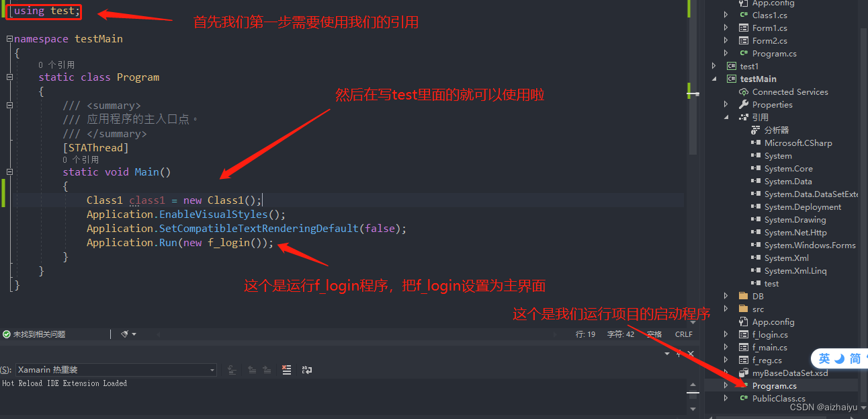Viewport: 868px width, 419px height.
Task: Click the 未找到相关问题 status text
Action: point(39,334)
